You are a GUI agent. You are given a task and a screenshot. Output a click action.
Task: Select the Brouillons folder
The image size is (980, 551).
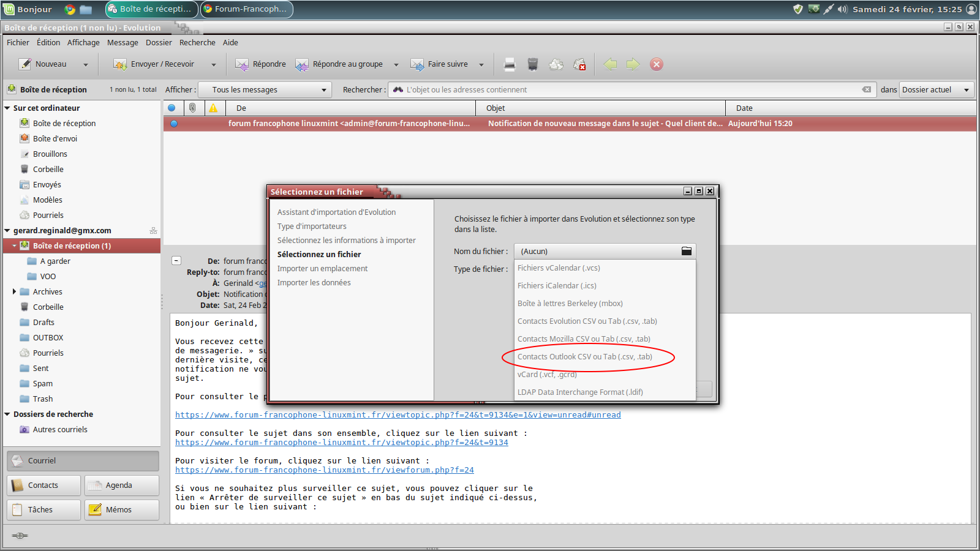pos(50,154)
